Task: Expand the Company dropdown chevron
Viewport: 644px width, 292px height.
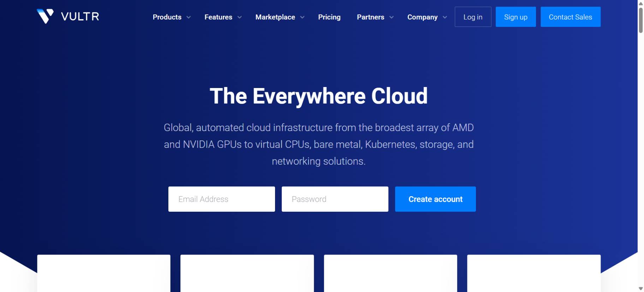Action: 445,17
